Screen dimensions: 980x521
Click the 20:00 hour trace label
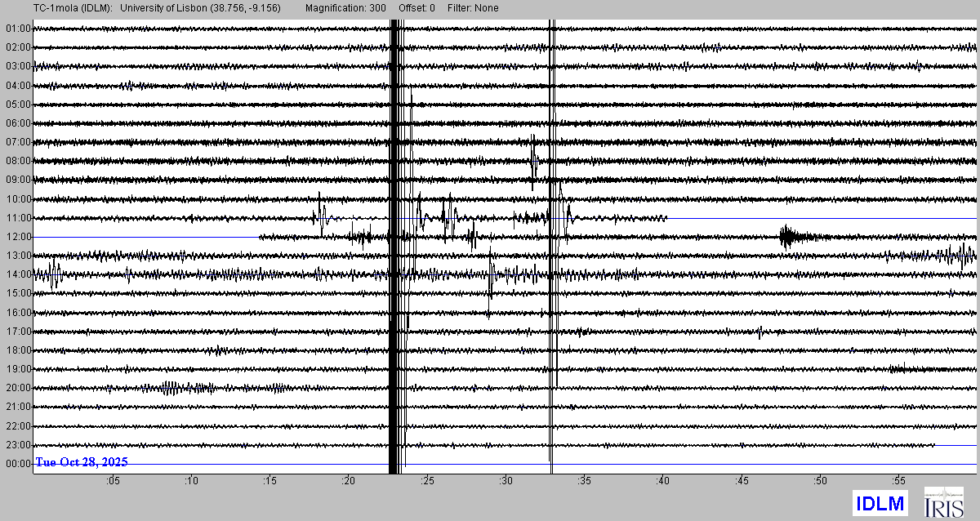click(x=18, y=388)
